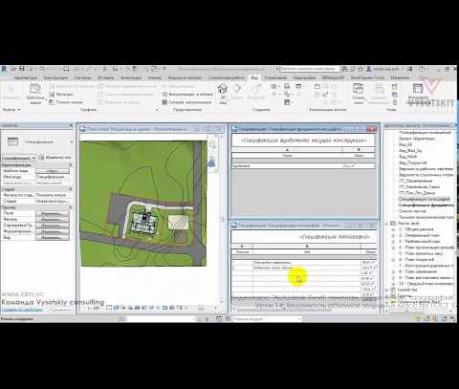Image resolution: width=459 pixels, height=389 pixels.
Task: Expand the Sheets node in Project Browser
Action: pos(387,223)
